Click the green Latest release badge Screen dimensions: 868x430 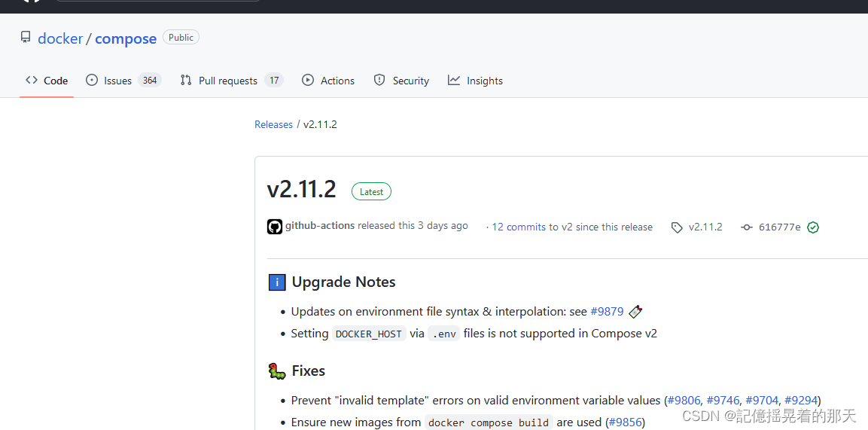pos(371,191)
